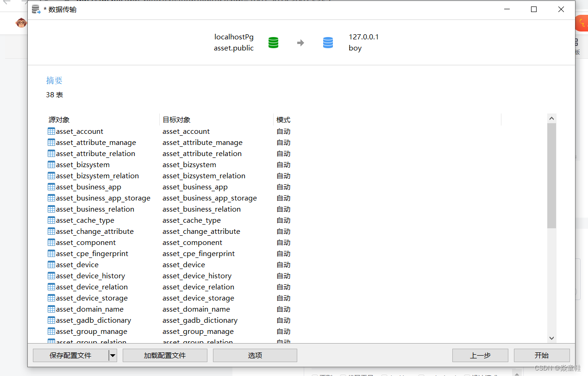Click table icon beside asset_business_app source row
This screenshot has width=588, height=376.
(x=51, y=187)
